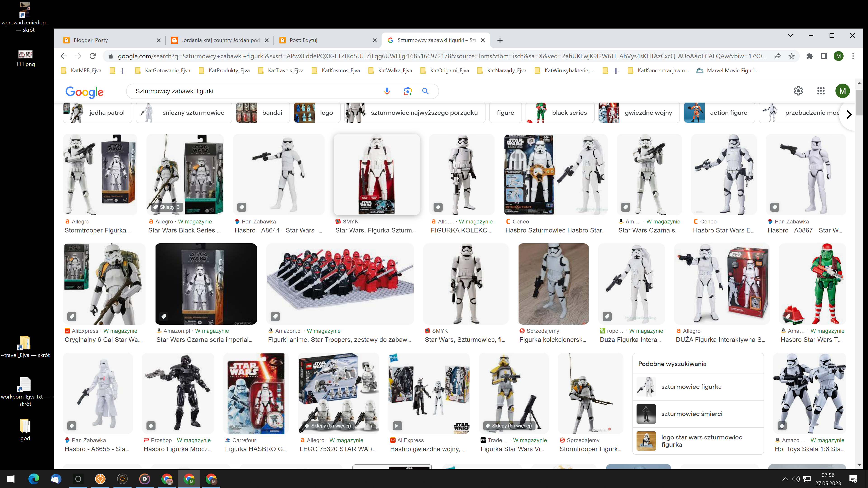Show more suggestion chips with arrow
The height and width of the screenshot is (488, 868).
click(849, 115)
